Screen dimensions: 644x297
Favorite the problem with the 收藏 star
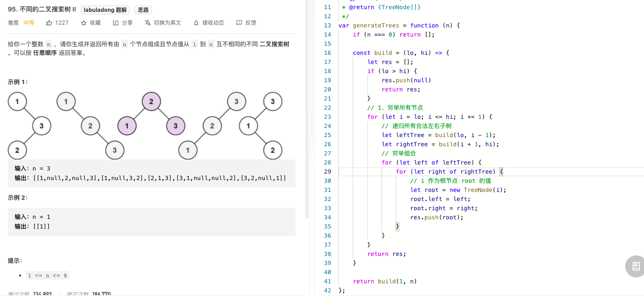(91, 23)
